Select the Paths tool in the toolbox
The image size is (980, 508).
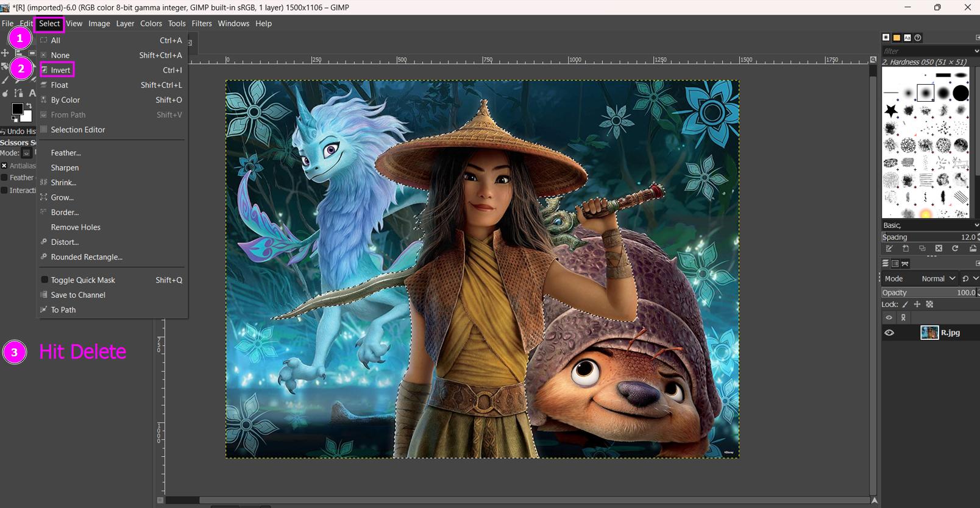(x=18, y=93)
